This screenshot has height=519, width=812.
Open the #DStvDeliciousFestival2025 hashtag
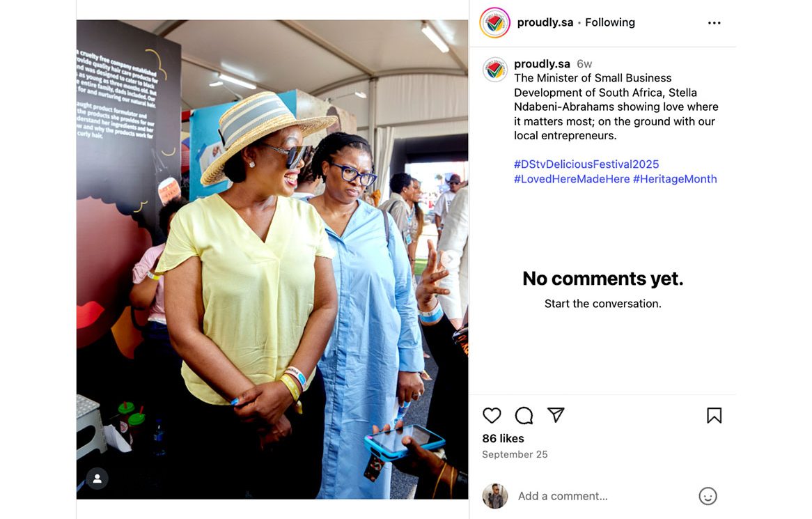point(586,164)
